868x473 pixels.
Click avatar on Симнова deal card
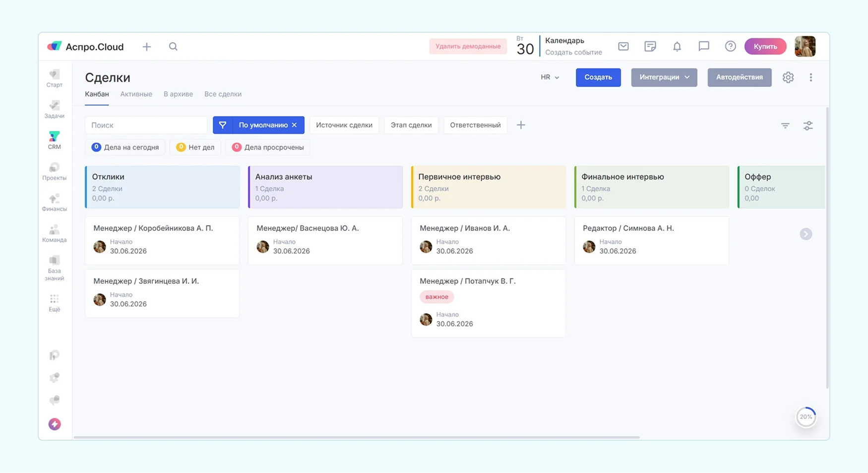tap(589, 247)
